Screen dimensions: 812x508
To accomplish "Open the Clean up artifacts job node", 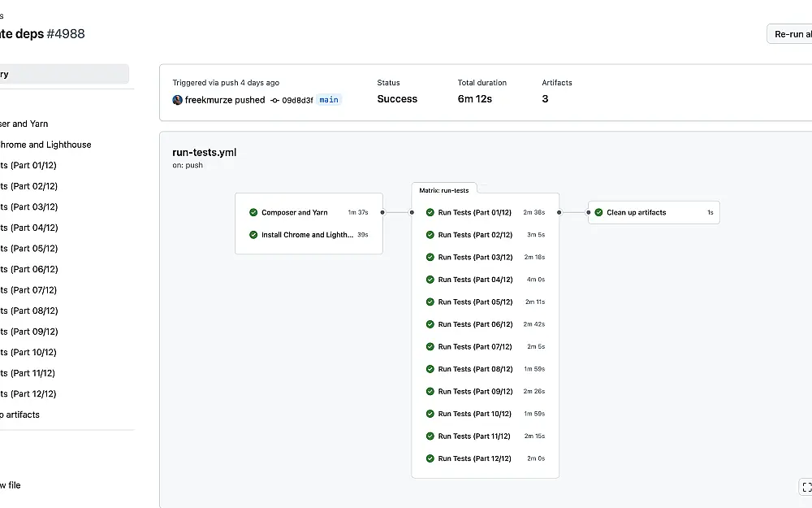I will [654, 212].
